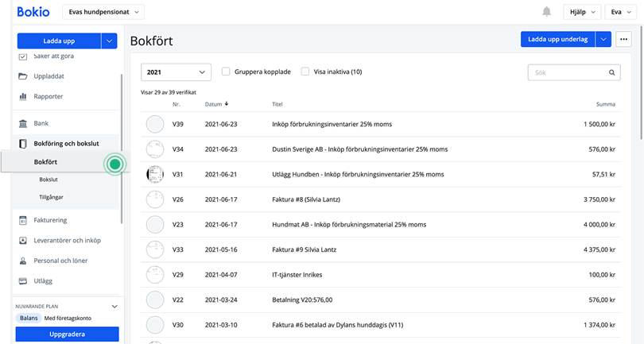
Task: Click the Bokio logo
Action: pos(28,12)
